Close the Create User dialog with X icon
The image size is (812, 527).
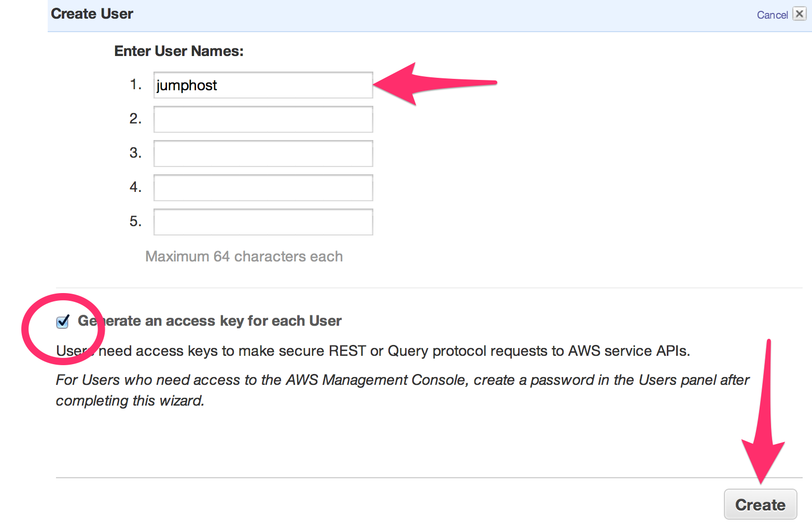pyautogui.click(x=800, y=14)
